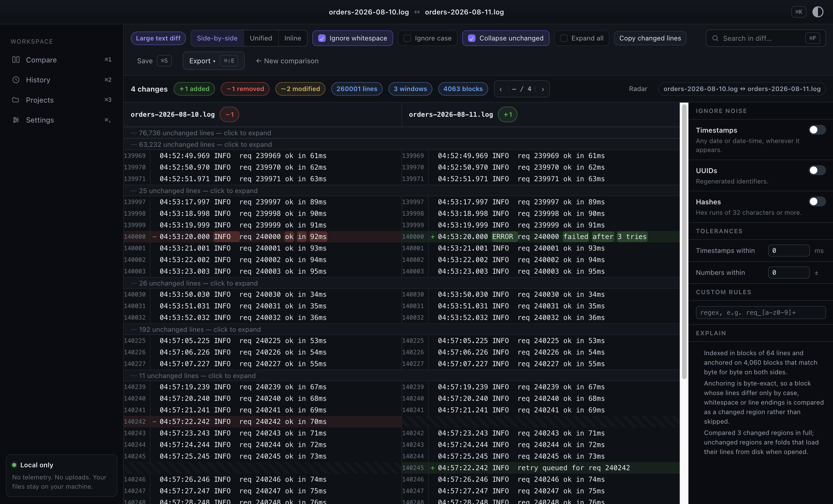The width and height of the screenshot is (833, 504).
Task: Filter by the +1 added chip
Action: pyautogui.click(x=194, y=89)
